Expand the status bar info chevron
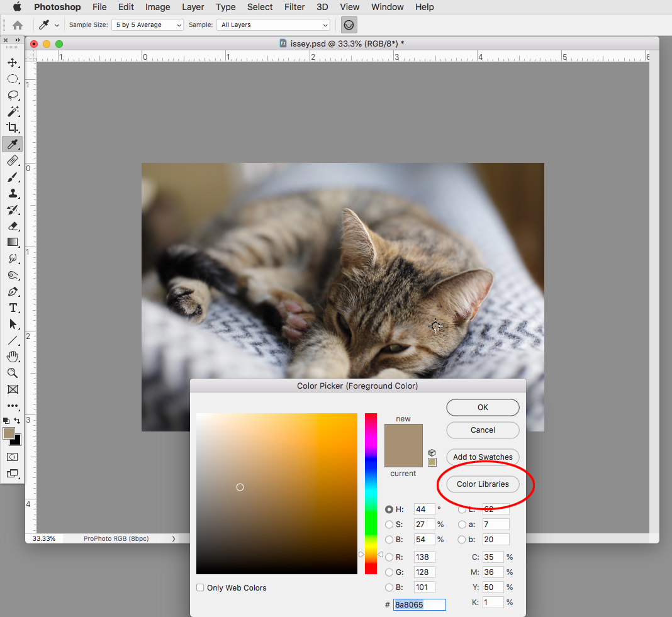This screenshot has width=672, height=617. (x=174, y=538)
